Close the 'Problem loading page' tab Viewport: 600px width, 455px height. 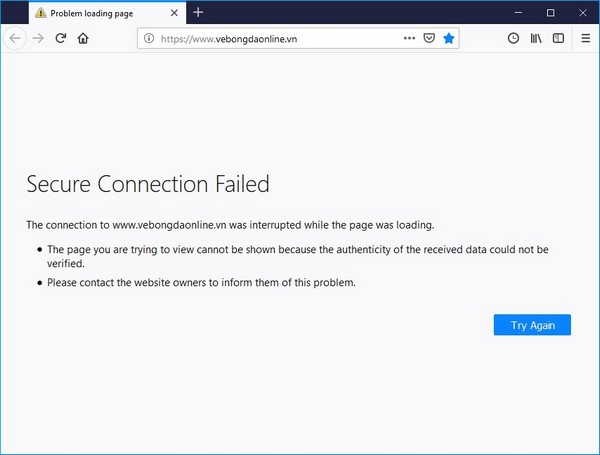coord(174,12)
